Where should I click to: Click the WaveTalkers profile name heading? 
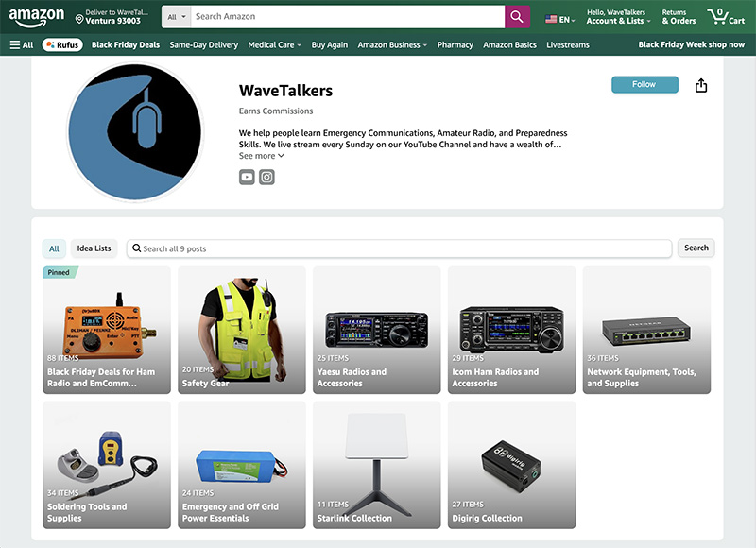click(x=286, y=90)
